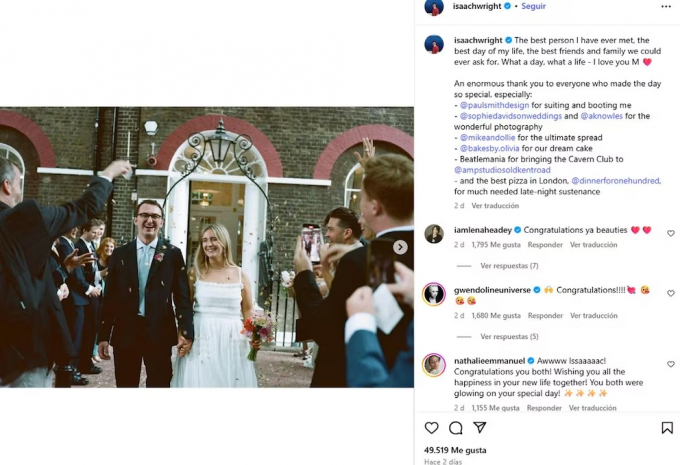View the "49.519 Me gusta" likes list
The image size is (680, 465).
(x=455, y=450)
